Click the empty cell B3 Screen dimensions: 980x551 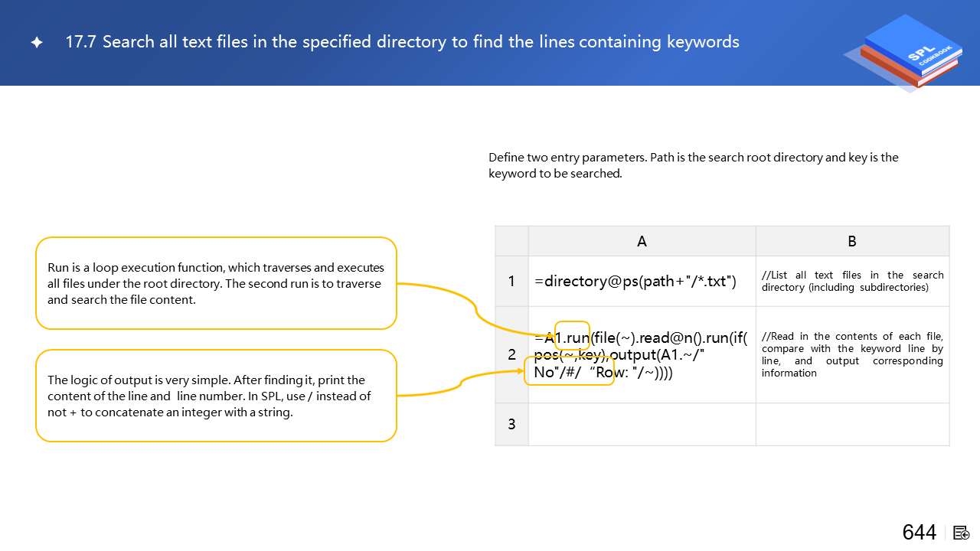point(852,424)
